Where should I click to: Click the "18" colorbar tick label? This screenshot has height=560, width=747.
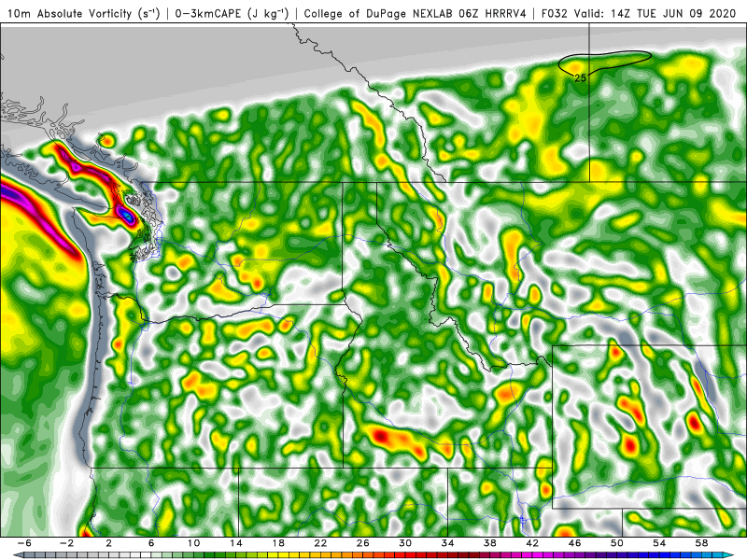pos(278,543)
